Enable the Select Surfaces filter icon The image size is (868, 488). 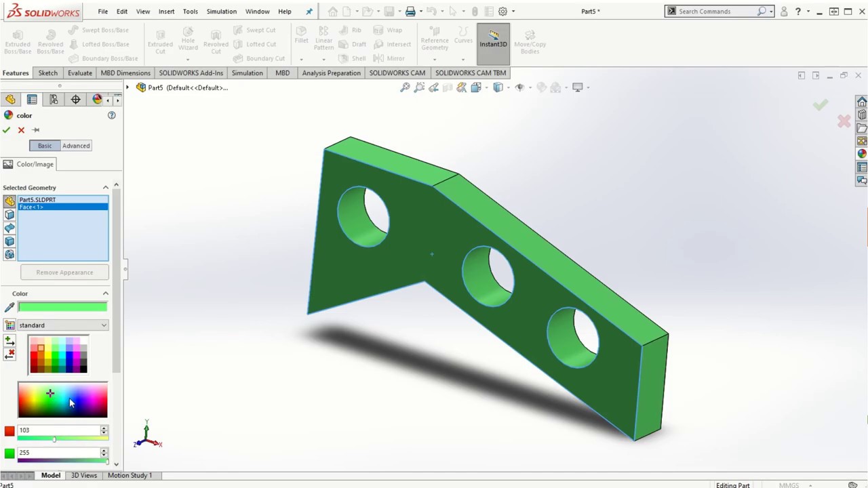[x=9, y=228]
